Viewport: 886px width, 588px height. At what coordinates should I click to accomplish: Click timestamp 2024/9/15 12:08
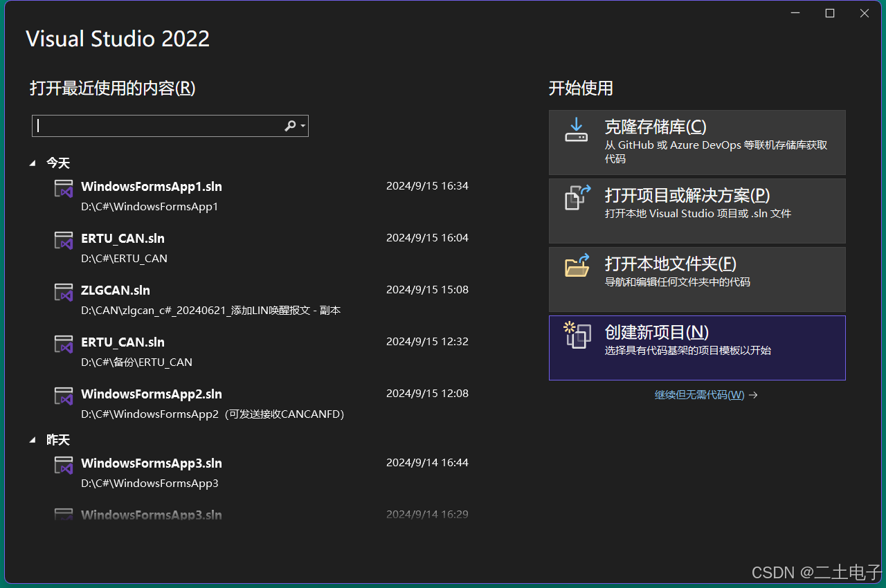[x=427, y=393]
